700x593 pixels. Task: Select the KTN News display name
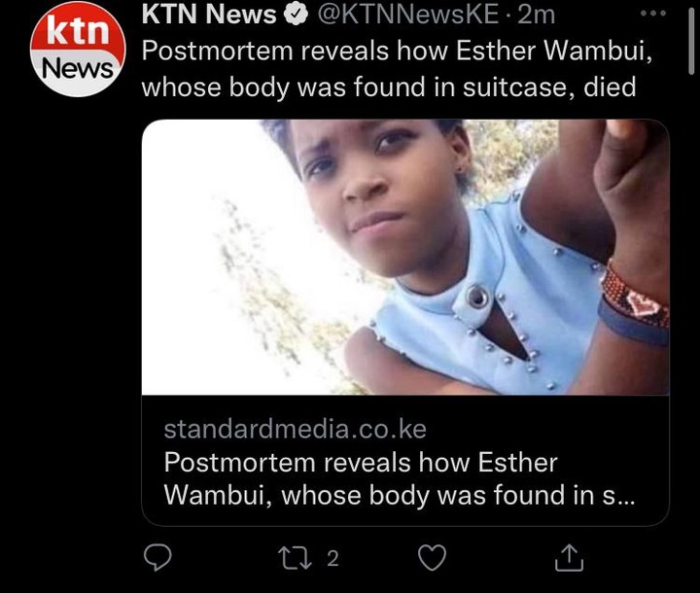pos(209,15)
